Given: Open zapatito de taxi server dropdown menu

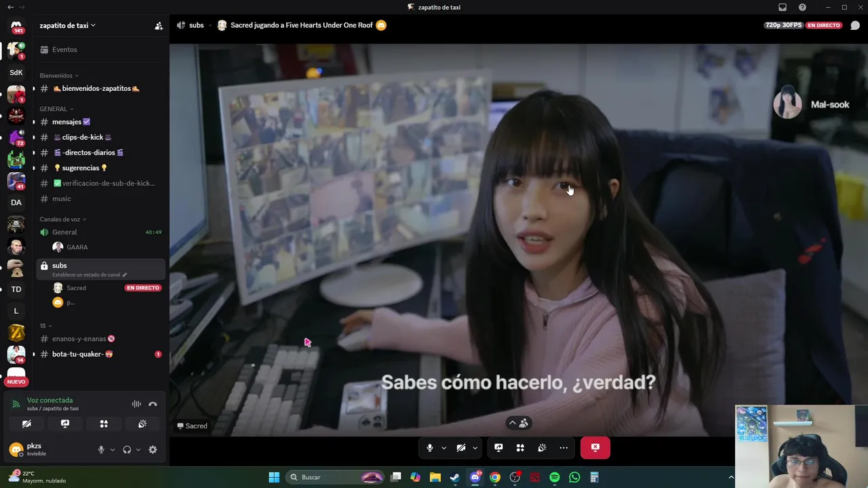Looking at the screenshot, I should click(67, 26).
